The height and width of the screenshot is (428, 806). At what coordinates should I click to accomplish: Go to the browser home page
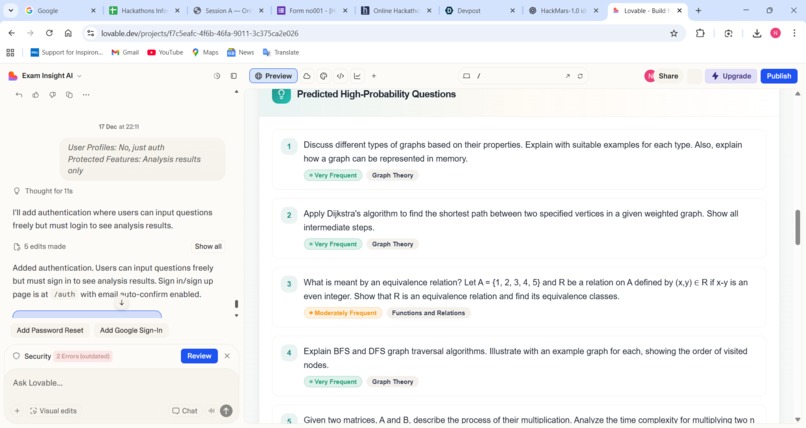tap(68, 33)
